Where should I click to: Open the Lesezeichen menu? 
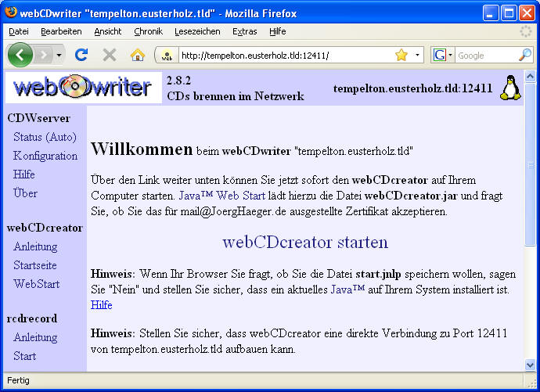(197, 31)
